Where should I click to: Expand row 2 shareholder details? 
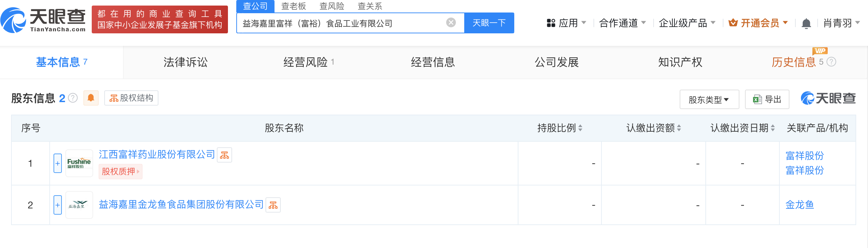58,205
